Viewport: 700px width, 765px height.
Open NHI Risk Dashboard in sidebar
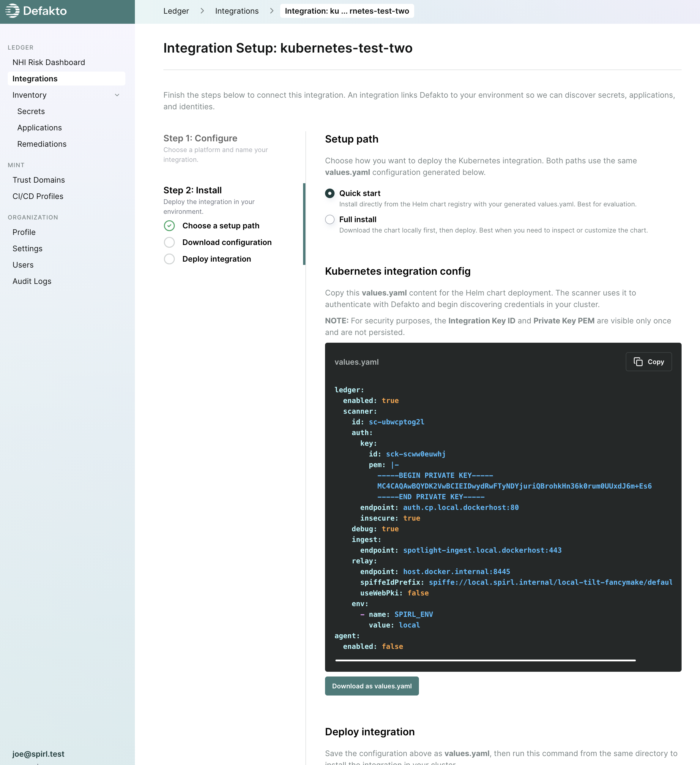(67, 62)
